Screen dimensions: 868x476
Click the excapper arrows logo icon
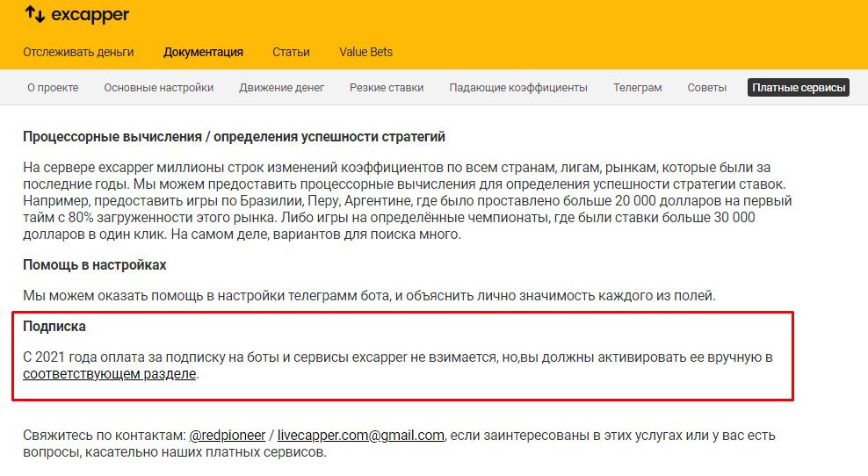point(34,15)
